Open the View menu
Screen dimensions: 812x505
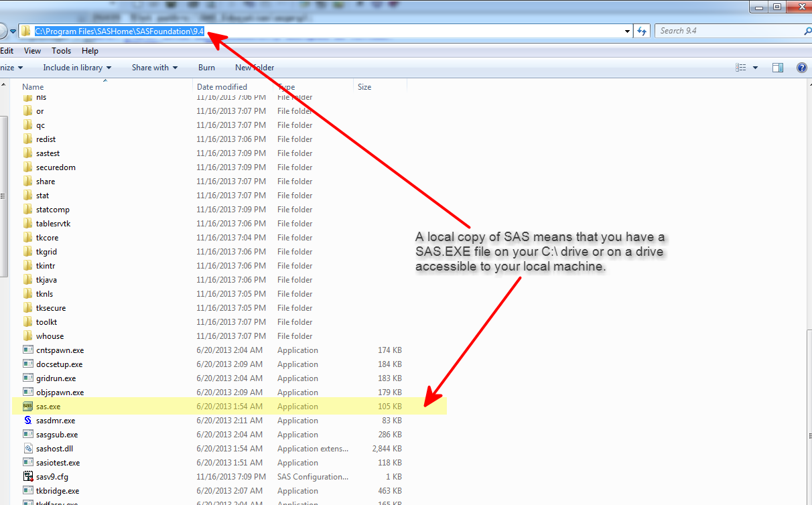click(x=32, y=50)
